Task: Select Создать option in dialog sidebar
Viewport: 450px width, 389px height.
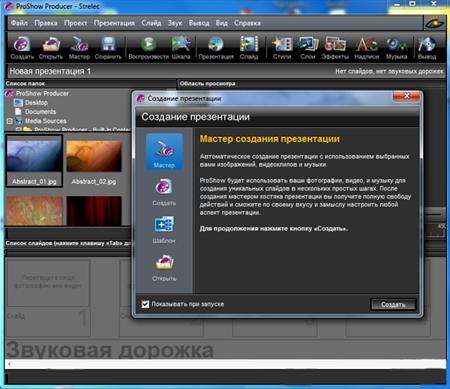Action: click(x=164, y=192)
